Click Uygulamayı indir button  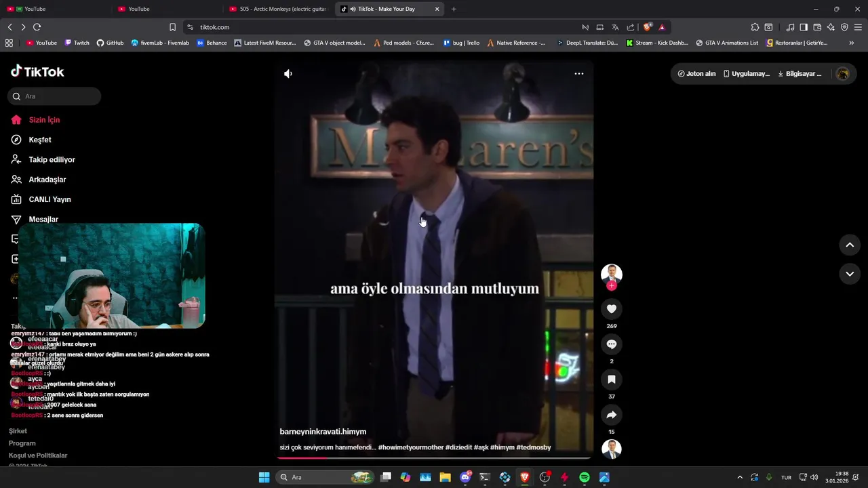point(746,74)
